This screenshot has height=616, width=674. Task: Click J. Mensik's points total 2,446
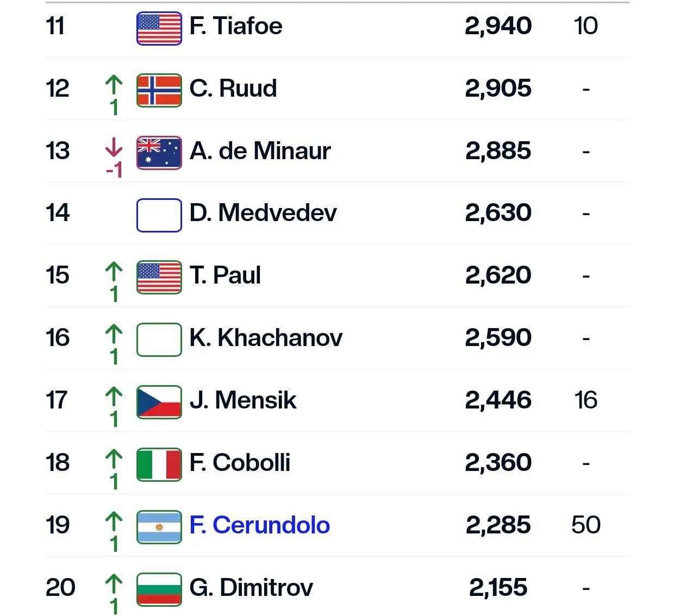click(x=498, y=400)
